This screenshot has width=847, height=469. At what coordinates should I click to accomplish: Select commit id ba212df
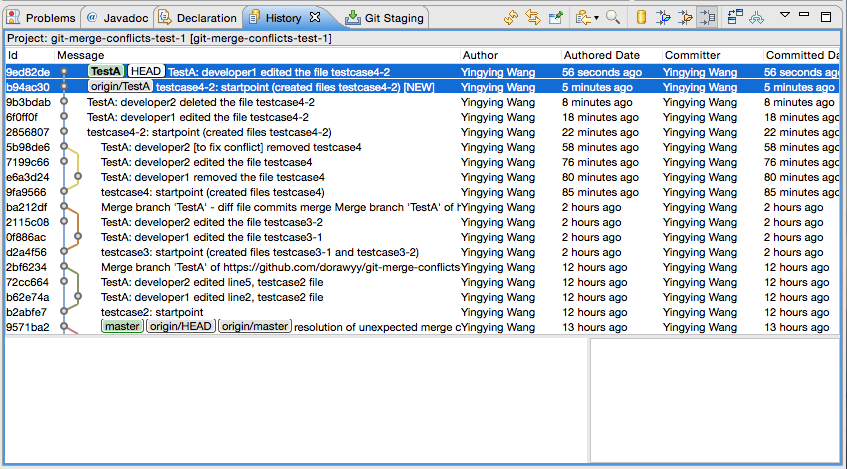click(27, 207)
